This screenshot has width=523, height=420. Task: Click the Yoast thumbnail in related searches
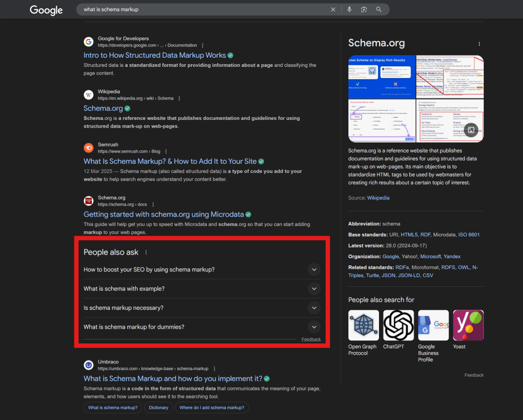click(x=468, y=326)
